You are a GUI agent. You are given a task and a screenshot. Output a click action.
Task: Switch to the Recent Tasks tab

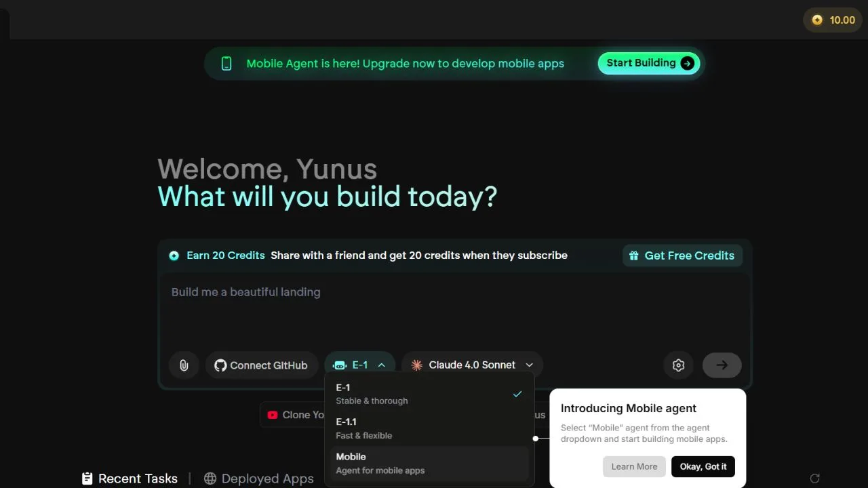click(130, 479)
